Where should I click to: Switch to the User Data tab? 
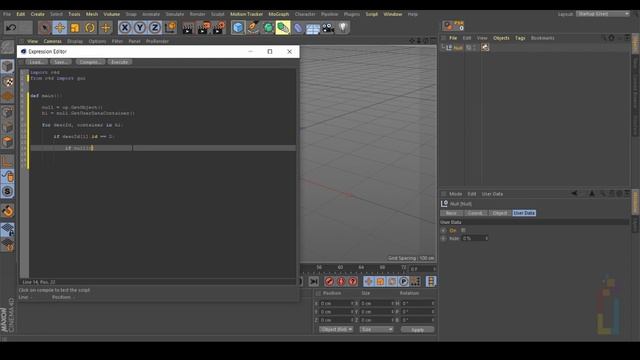(524, 213)
